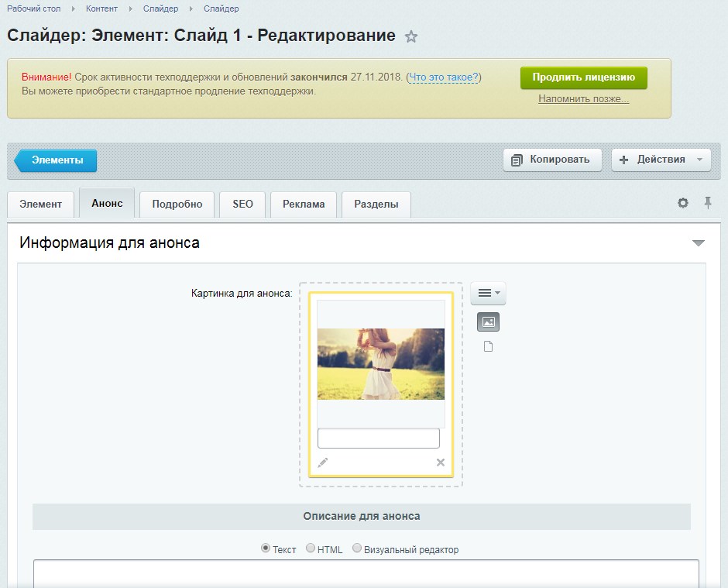Collapse the Информация для анонса section
This screenshot has height=588, width=728.
(x=698, y=243)
